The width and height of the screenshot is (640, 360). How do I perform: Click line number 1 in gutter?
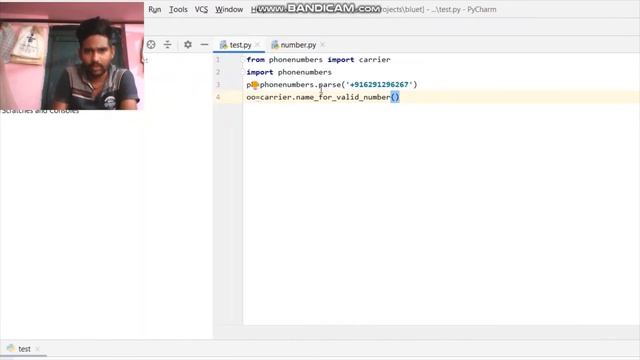[218, 60]
